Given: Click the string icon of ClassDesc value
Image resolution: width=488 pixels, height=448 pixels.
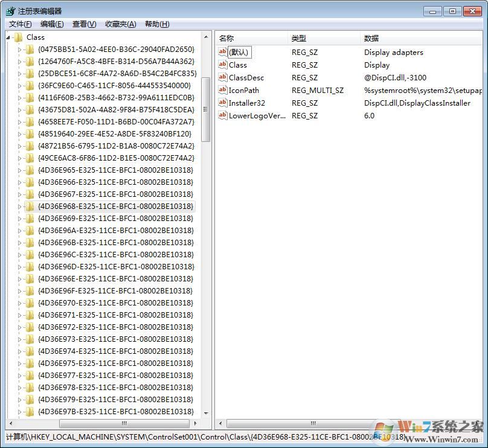Looking at the screenshot, I should pos(222,77).
